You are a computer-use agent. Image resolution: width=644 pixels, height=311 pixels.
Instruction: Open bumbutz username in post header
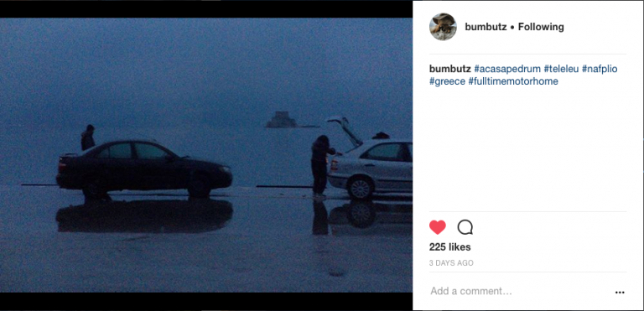486,27
